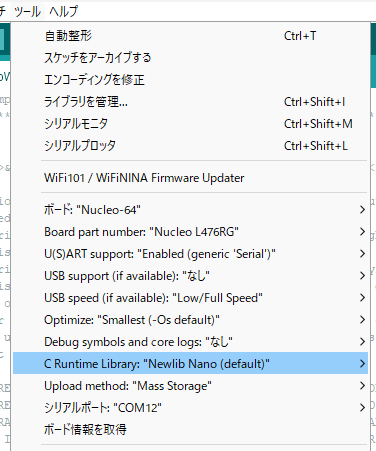Expand Board part number submenu arrow
376x451 pixels.
pos(362,232)
